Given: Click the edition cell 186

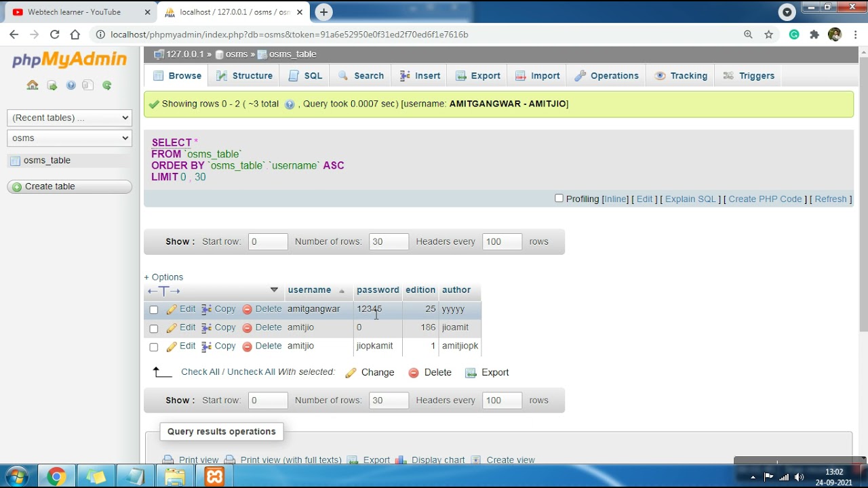Looking at the screenshot, I should pyautogui.click(x=420, y=327).
